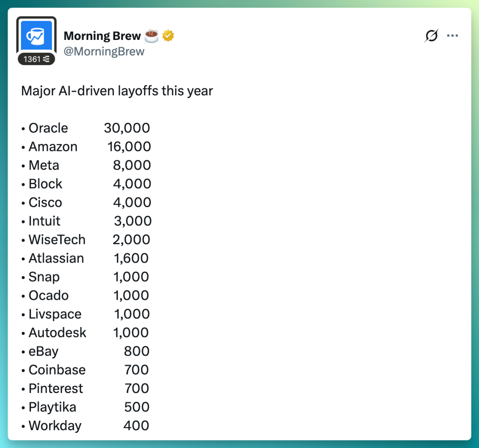The width and height of the screenshot is (479, 448).
Task: Click the "Coinbase" list entry
Action: (57, 370)
